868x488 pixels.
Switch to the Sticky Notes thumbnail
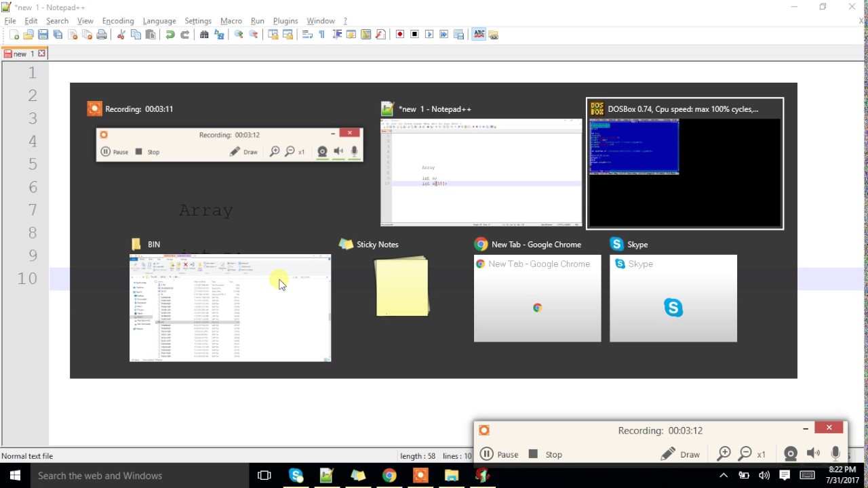click(401, 286)
